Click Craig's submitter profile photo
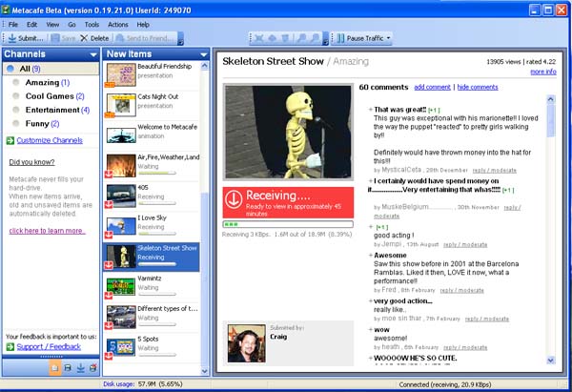 coord(247,343)
